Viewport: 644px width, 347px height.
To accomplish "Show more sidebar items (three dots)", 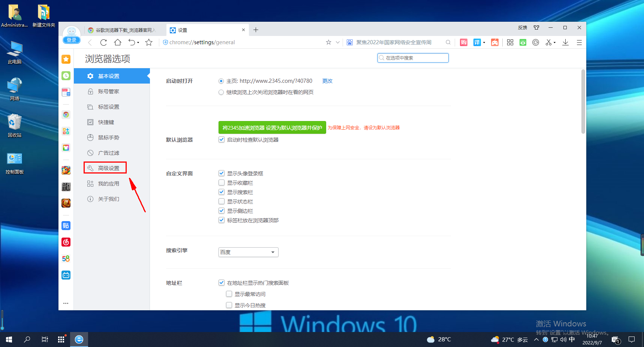I will pos(66,303).
